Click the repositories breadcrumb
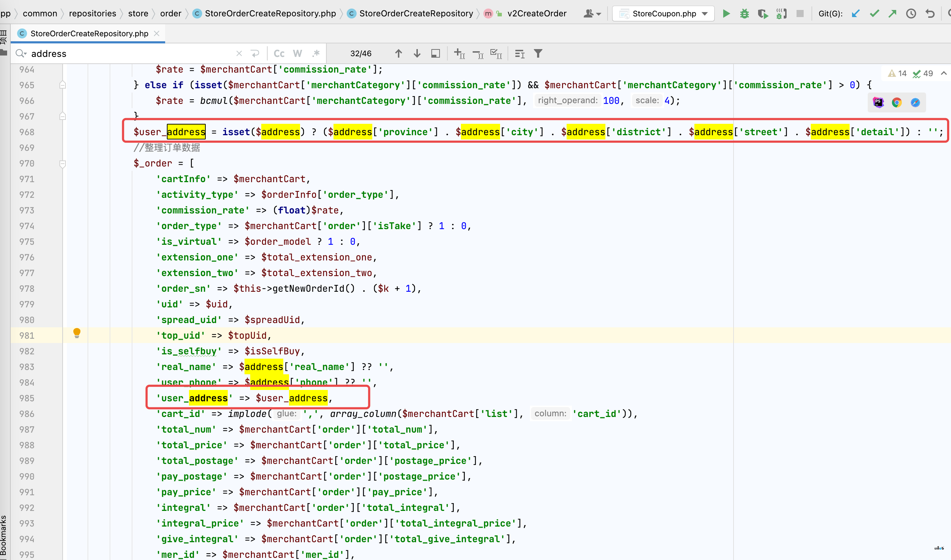951x560 pixels. [93, 14]
